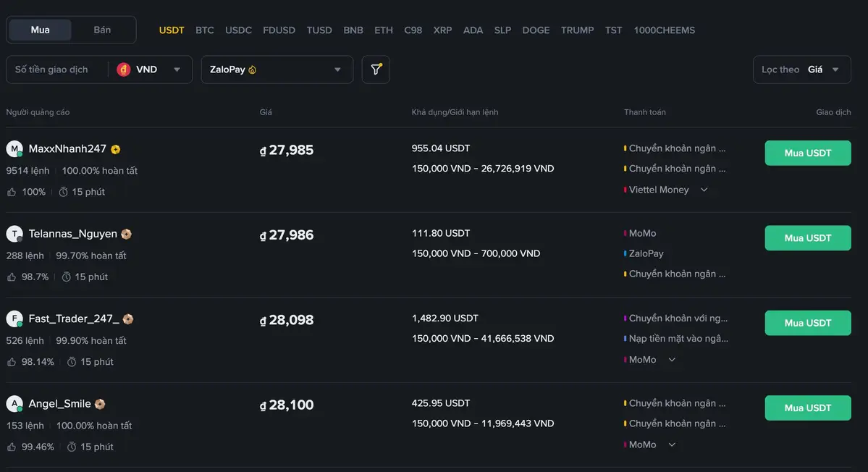868x472 pixels.
Task: Click the Fast_Trader_247_ merchant badge
Action: coord(128,319)
